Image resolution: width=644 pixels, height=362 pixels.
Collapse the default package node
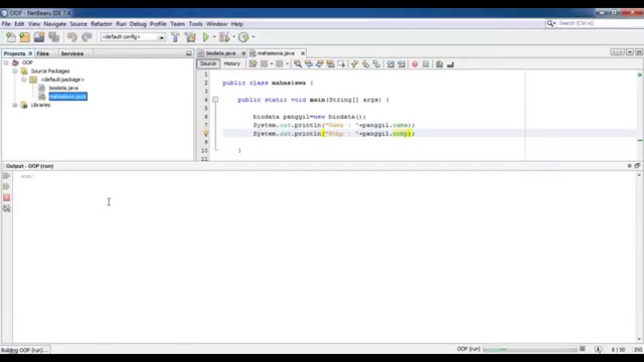pos(24,79)
